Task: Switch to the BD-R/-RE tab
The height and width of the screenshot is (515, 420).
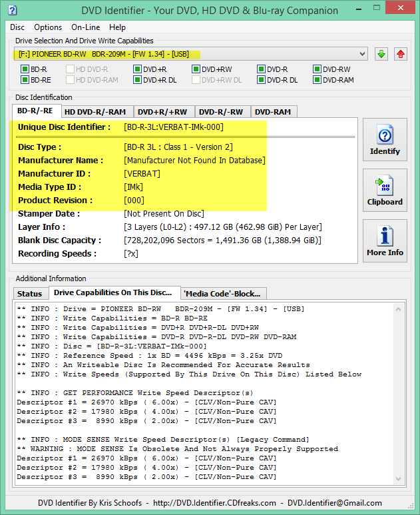Action: click(35, 111)
